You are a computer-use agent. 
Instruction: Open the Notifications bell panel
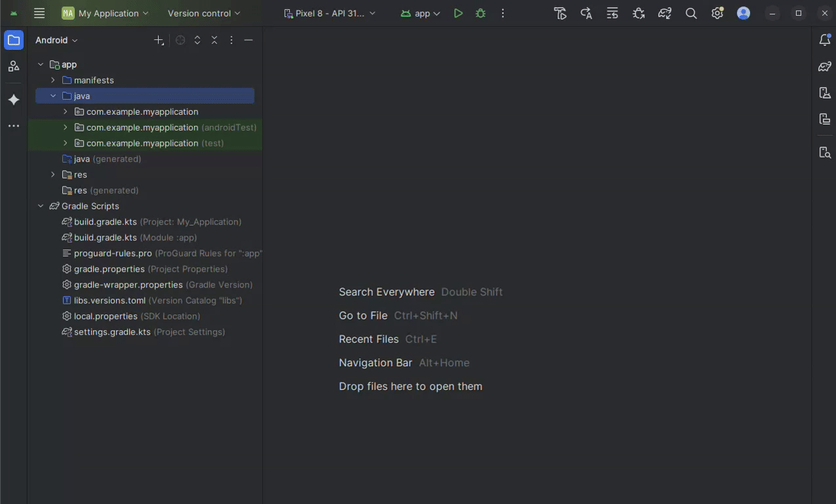(x=825, y=40)
